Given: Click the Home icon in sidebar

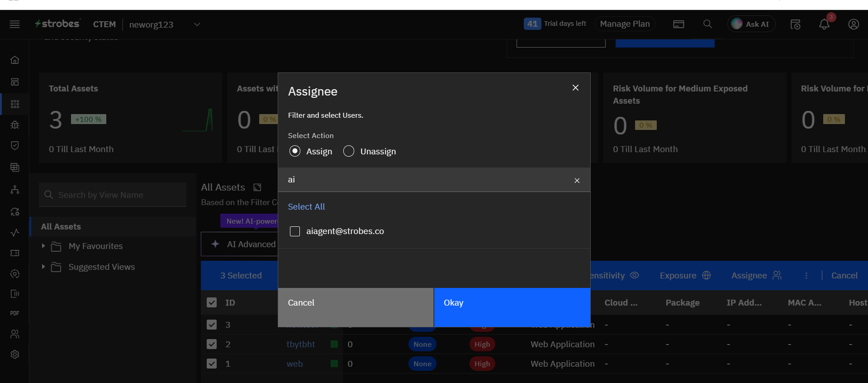Looking at the screenshot, I should tap(15, 60).
